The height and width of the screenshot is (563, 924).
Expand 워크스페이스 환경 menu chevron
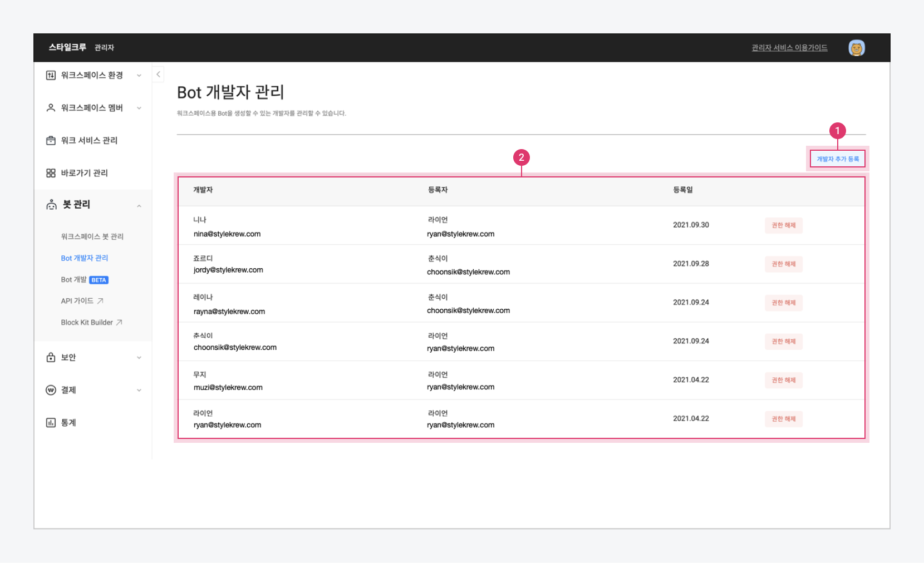(x=139, y=76)
